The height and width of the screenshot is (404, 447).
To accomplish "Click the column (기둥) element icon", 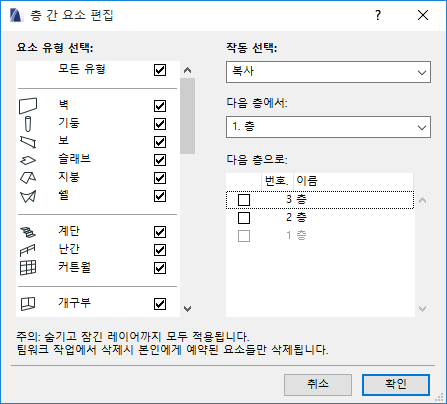I will click(x=28, y=124).
